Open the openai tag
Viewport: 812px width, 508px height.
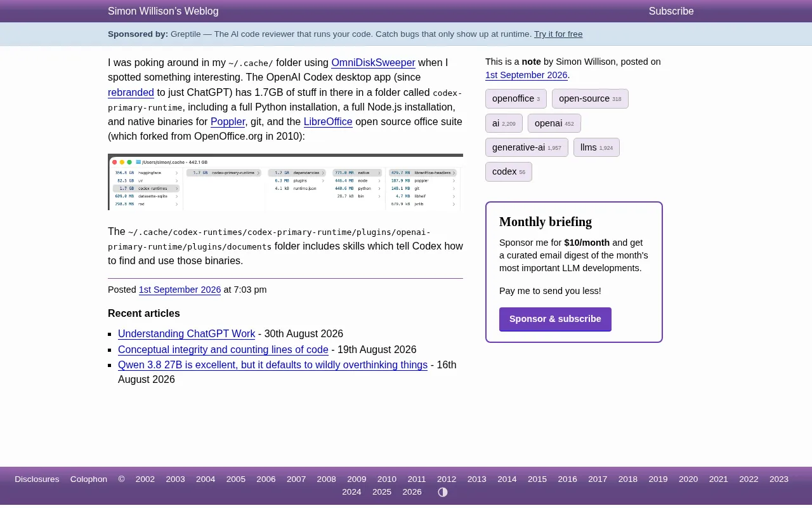coord(554,123)
